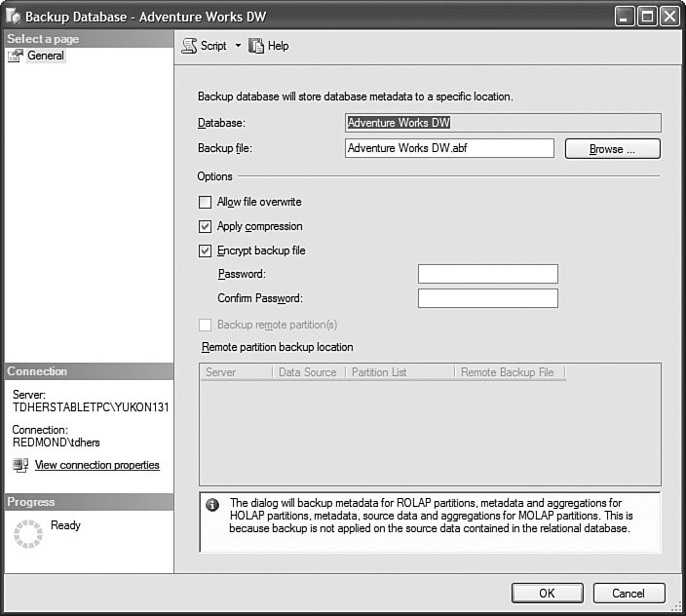Select the General page label
The width and height of the screenshot is (686, 616).
click(46, 56)
